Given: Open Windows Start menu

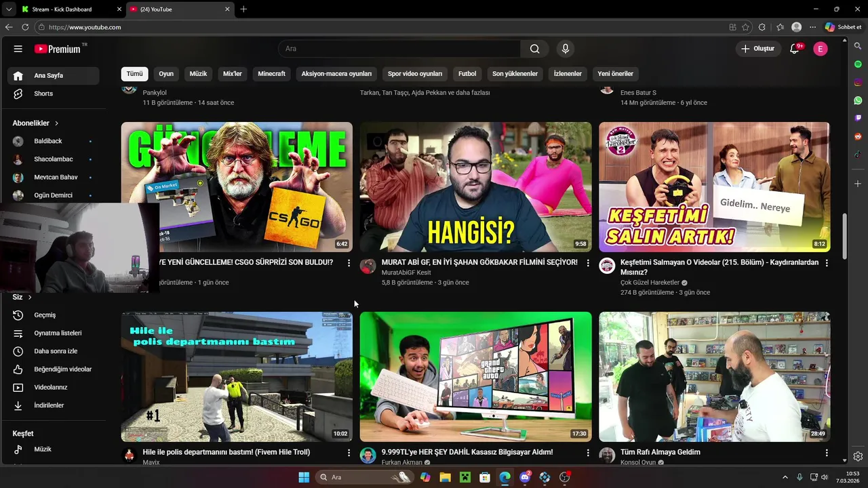Looking at the screenshot, I should [304, 477].
